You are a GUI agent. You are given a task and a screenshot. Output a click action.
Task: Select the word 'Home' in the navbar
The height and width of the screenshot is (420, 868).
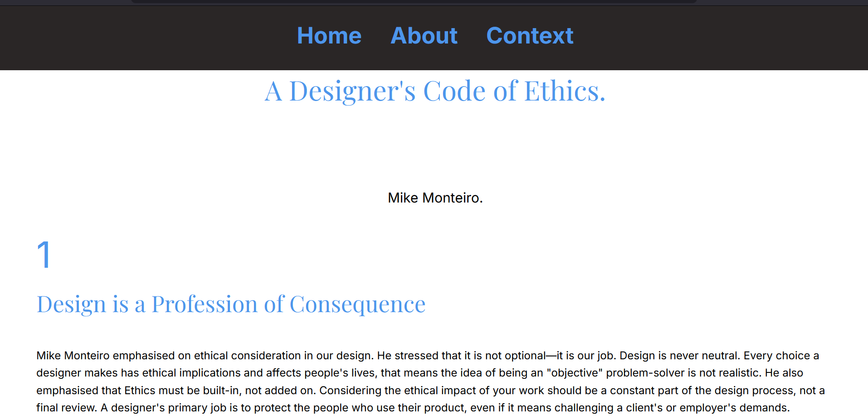[x=329, y=36]
